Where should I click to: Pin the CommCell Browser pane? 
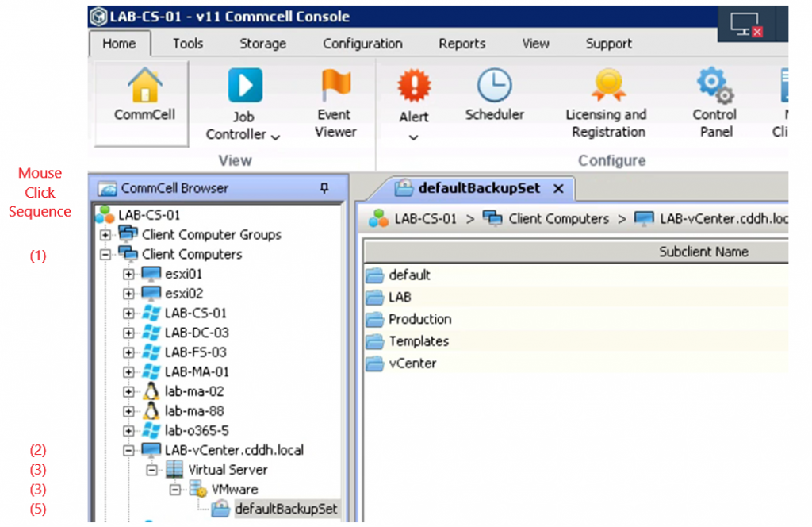[x=324, y=188]
